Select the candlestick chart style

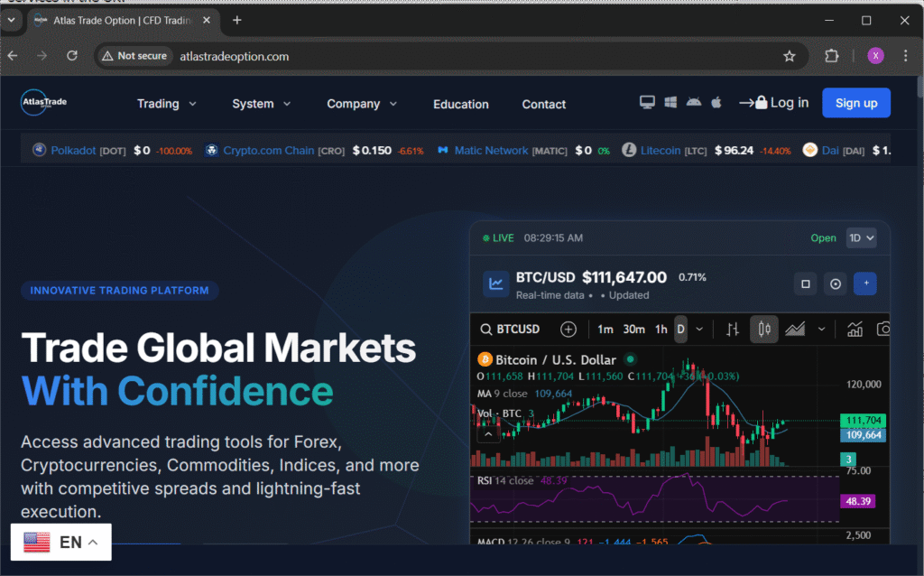click(x=763, y=330)
